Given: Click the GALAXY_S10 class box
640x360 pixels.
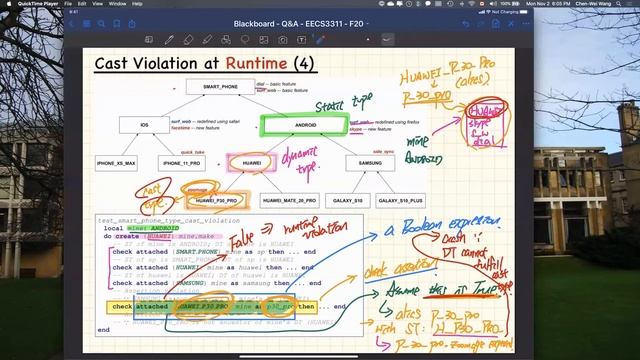Looking at the screenshot, I should coord(348,200).
